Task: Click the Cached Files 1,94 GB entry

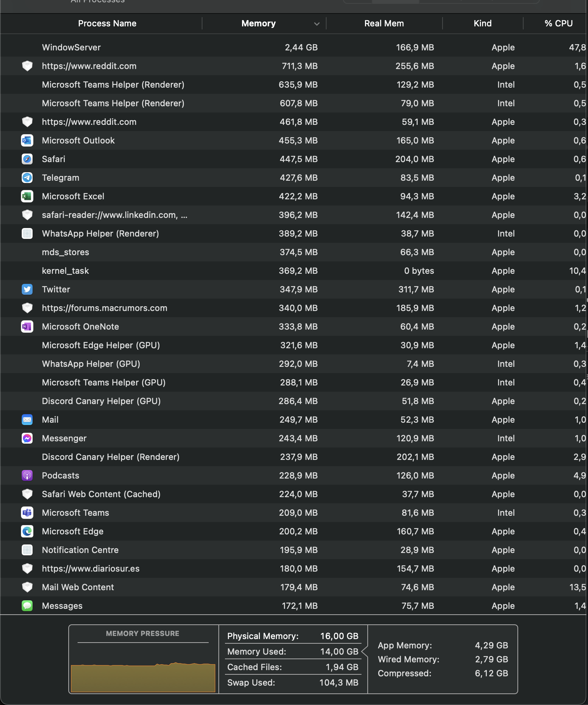Action: pos(293,667)
